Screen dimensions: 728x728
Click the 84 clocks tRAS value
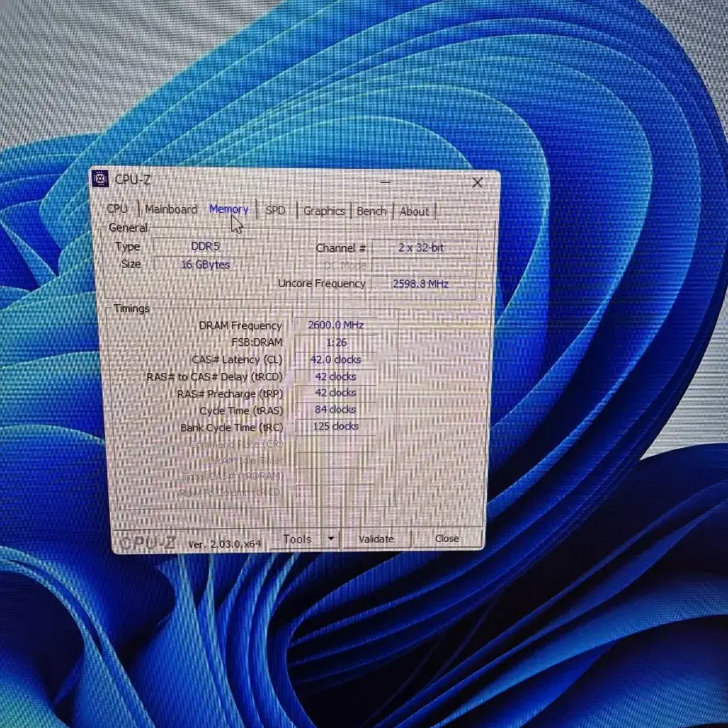coord(336,409)
